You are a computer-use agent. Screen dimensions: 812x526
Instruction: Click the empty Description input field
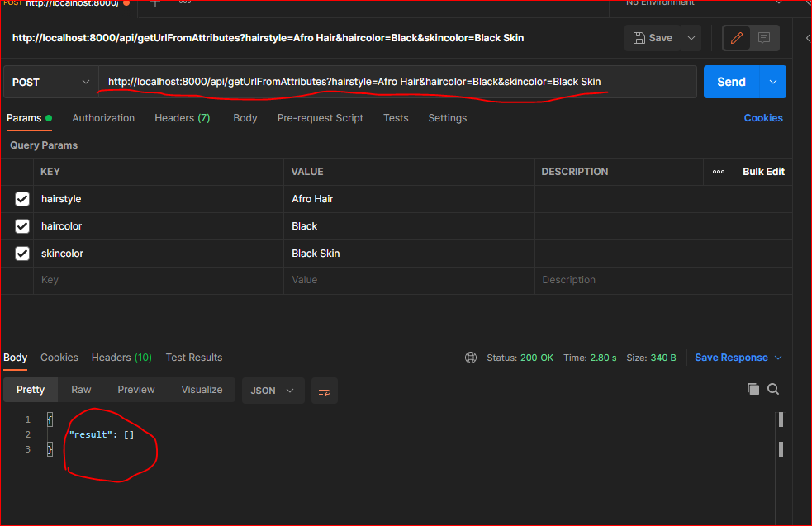point(663,280)
